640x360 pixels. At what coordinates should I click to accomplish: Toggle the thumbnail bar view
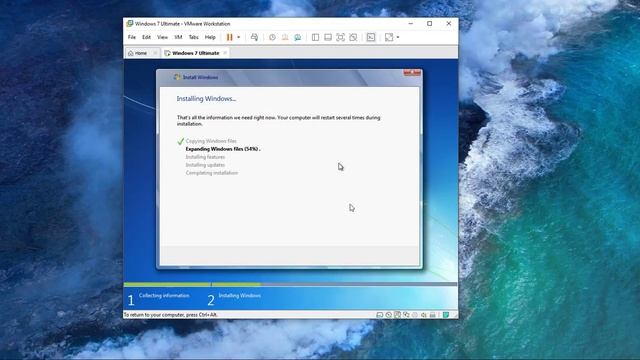click(x=328, y=37)
